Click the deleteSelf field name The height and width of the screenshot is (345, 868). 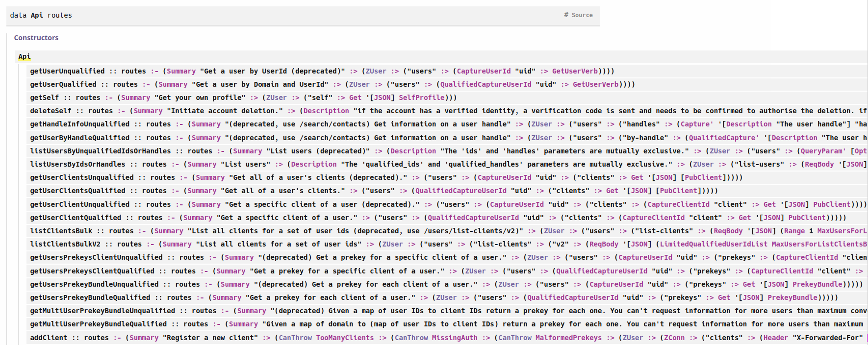[x=51, y=111]
